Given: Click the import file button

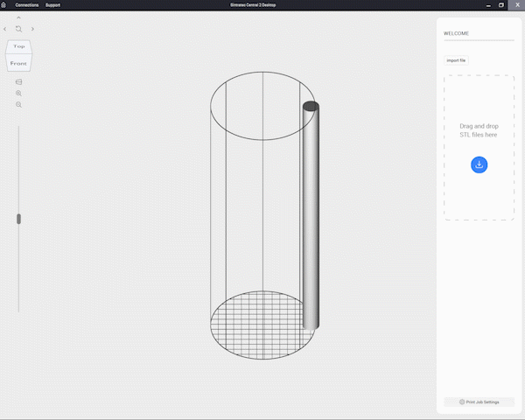Looking at the screenshot, I should pos(456,60).
